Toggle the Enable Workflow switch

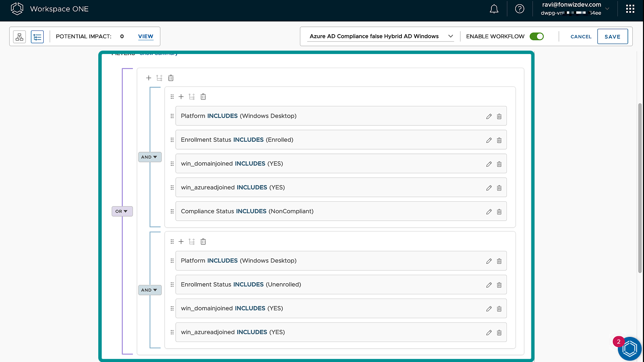(536, 37)
